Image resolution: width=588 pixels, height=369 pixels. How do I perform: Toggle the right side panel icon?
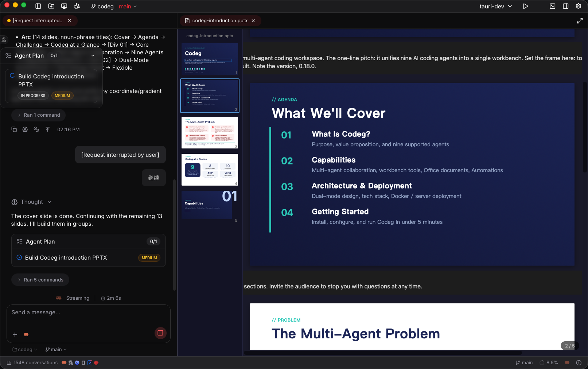(x=566, y=6)
